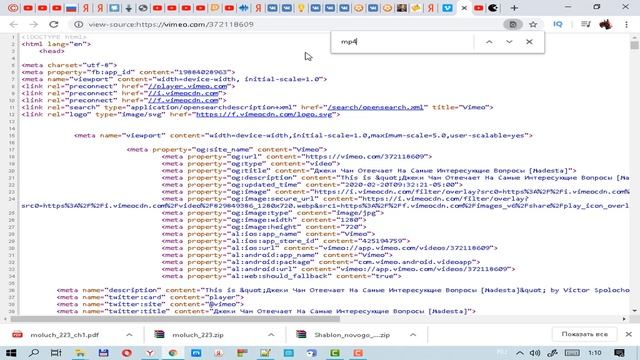The height and width of the screenshot is (360, 640).
Task: Open the volume control in system tray
Action: click(535, 353)
